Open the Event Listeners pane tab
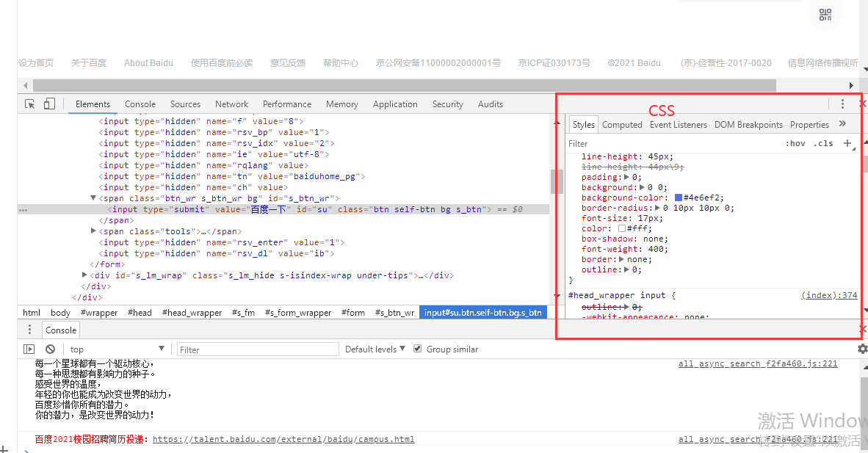Screen dimensions: 868x453 coord(678,125)
